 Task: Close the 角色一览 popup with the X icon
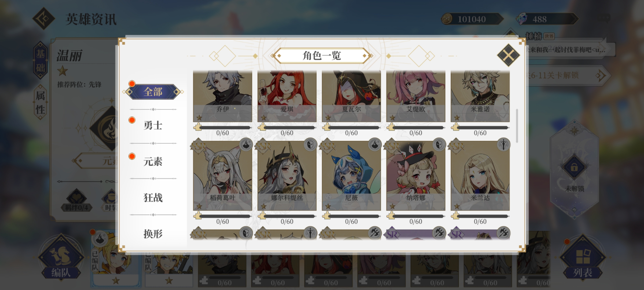pos(508,55)
